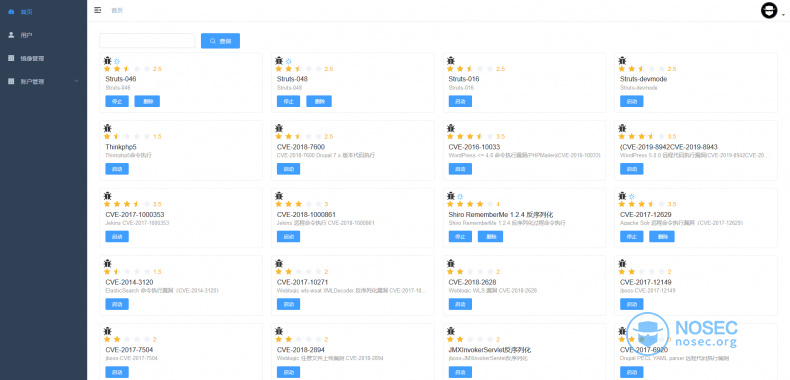Click the CVE-2018-2894 card title
This screenshot has width=790, height=380.
(x=301, y=349)
